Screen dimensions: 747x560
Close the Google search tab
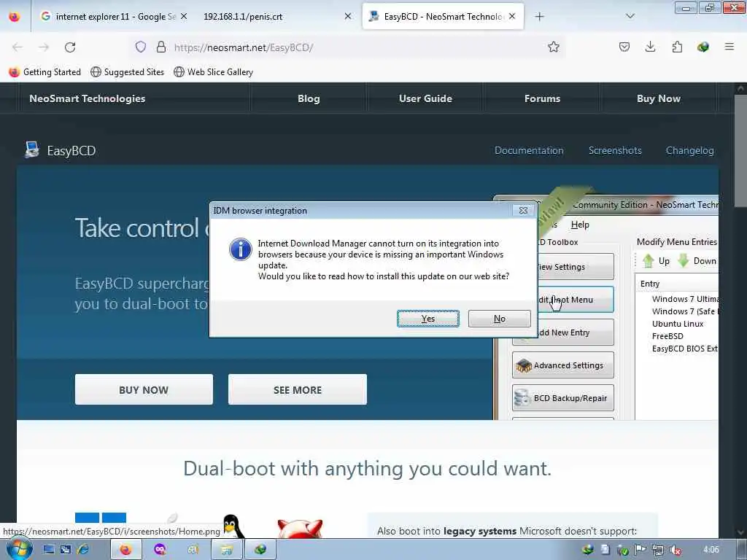pos(184,17)
